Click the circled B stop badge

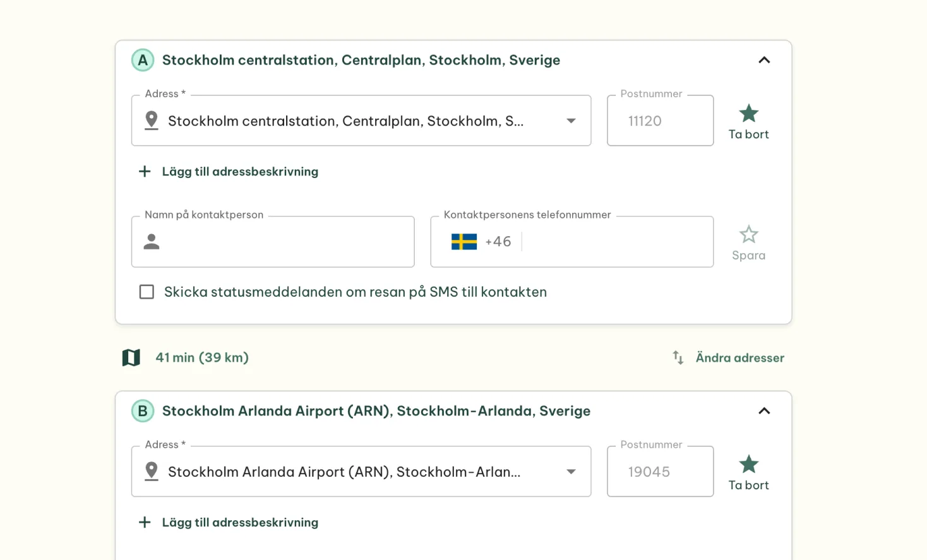pos(143,411)
